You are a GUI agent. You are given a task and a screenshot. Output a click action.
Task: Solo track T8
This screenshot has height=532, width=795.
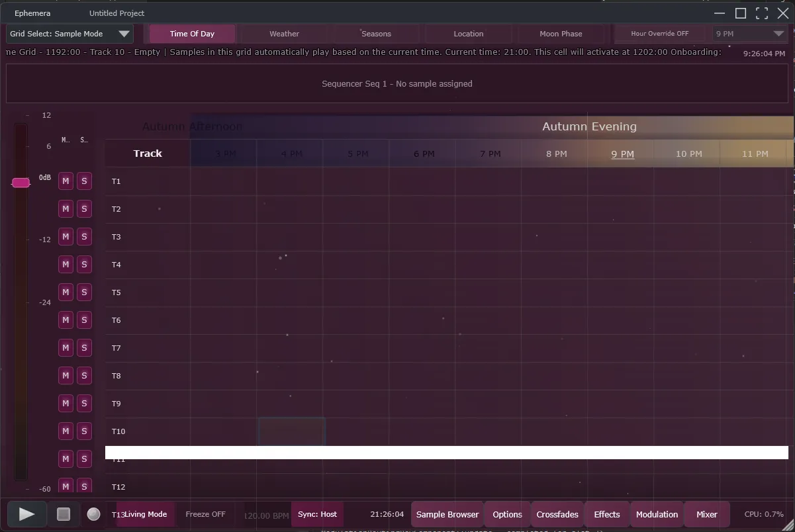pos(84,376)
